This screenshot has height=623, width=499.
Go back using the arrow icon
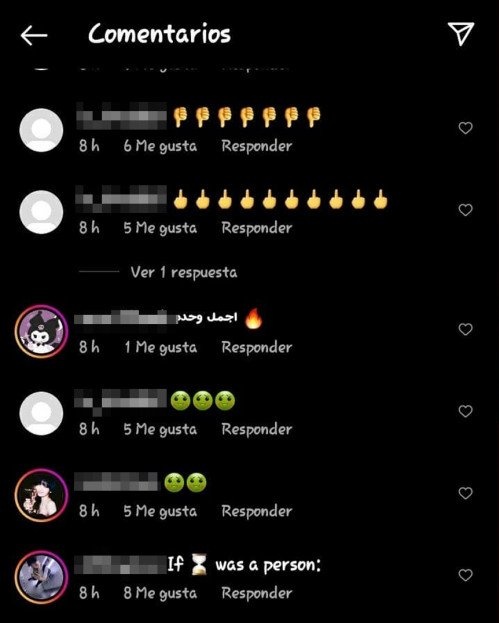click(34, 35)
